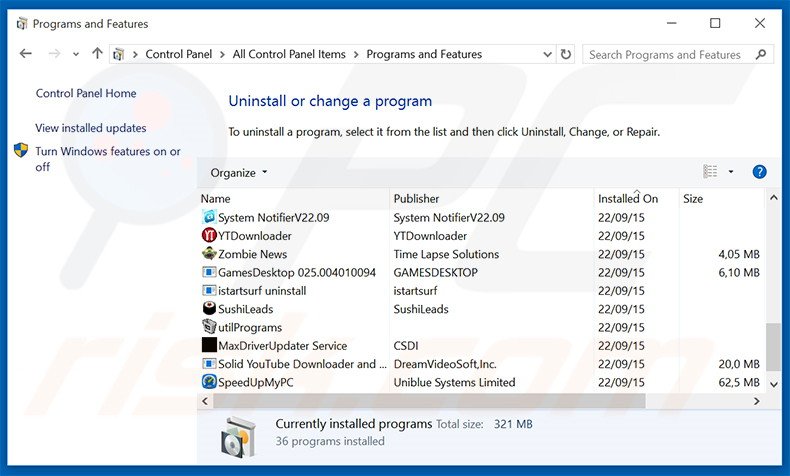The image size is (790, 476).
Task: Click the horizontal scrollbar thumb
Action: click(429, 401)
